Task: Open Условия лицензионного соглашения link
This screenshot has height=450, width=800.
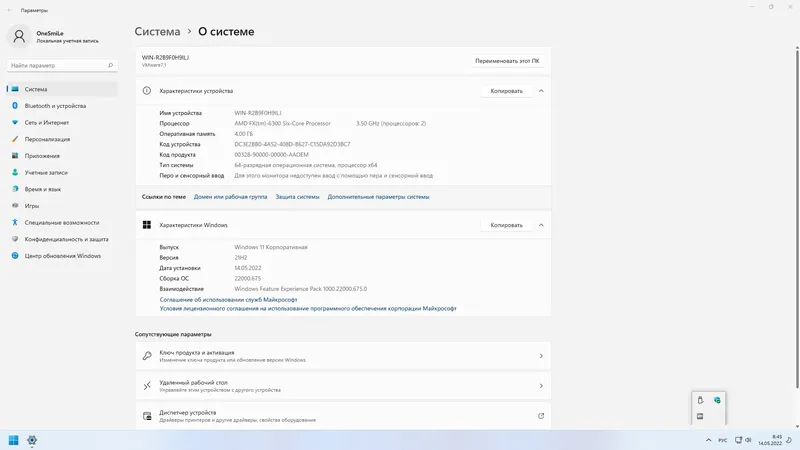Action: [x=308, y=308]
